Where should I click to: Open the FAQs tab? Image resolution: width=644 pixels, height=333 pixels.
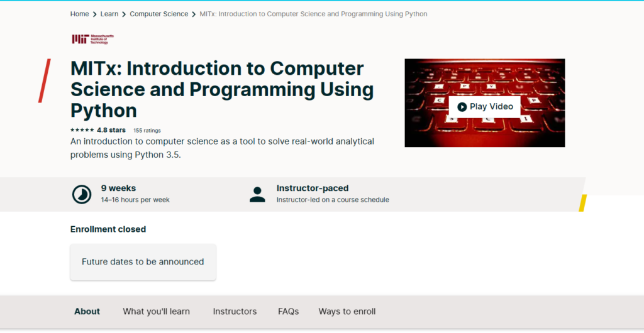[x=288, y=312]
